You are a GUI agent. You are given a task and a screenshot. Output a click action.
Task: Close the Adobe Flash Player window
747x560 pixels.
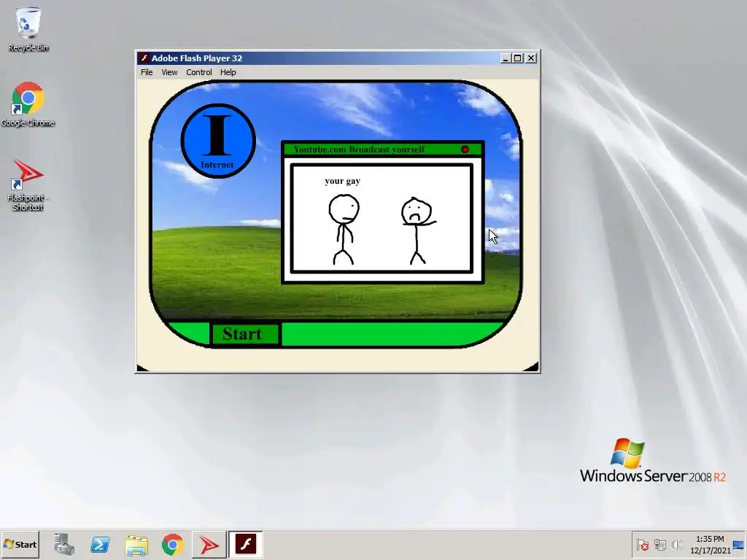click(x=531, y=58)
